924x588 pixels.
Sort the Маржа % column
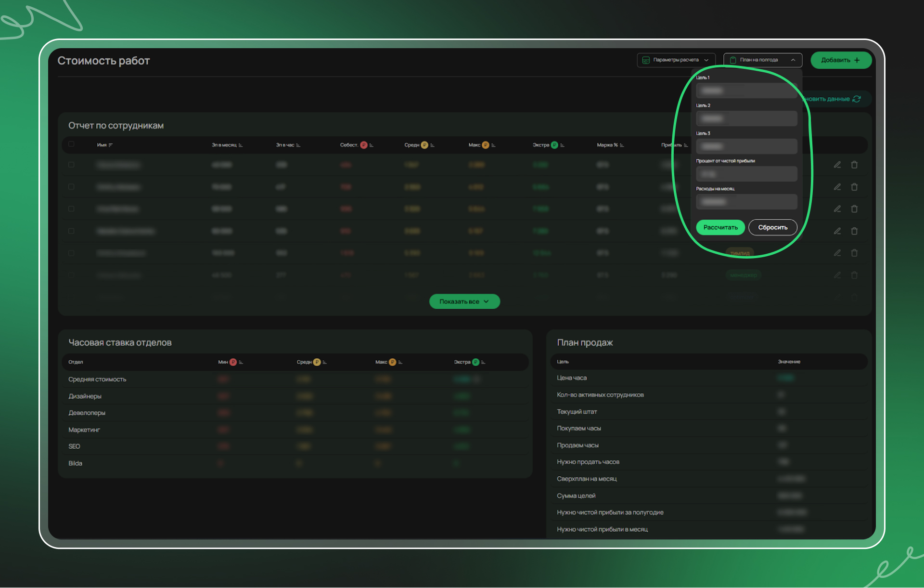coord(622,145)
